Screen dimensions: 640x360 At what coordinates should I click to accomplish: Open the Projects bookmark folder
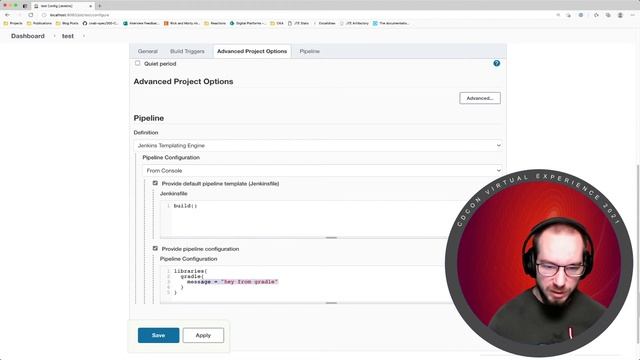click(13, 23)
